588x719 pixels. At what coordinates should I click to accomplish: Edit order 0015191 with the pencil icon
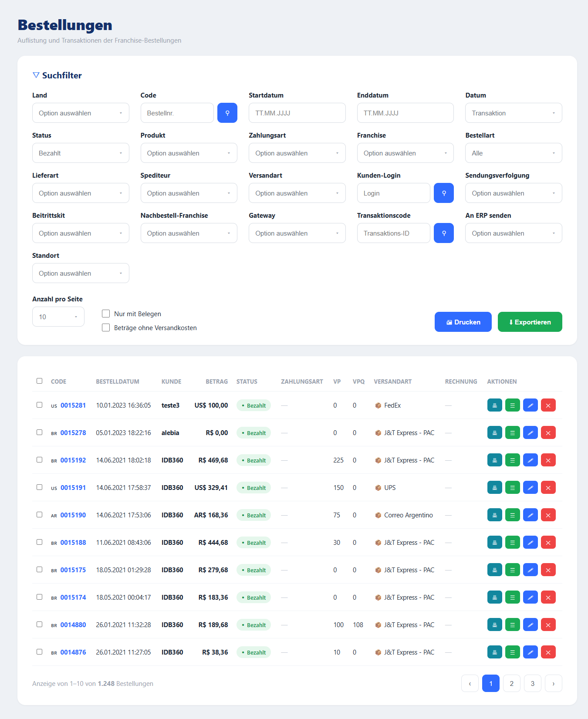pyautogui.click(x=531, y=488)
